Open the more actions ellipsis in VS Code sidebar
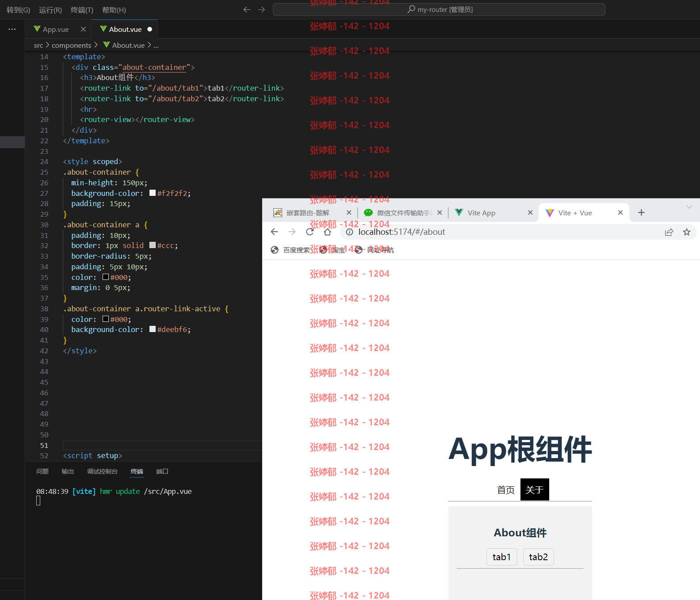700x600 pixels. [x=12, y=29]
